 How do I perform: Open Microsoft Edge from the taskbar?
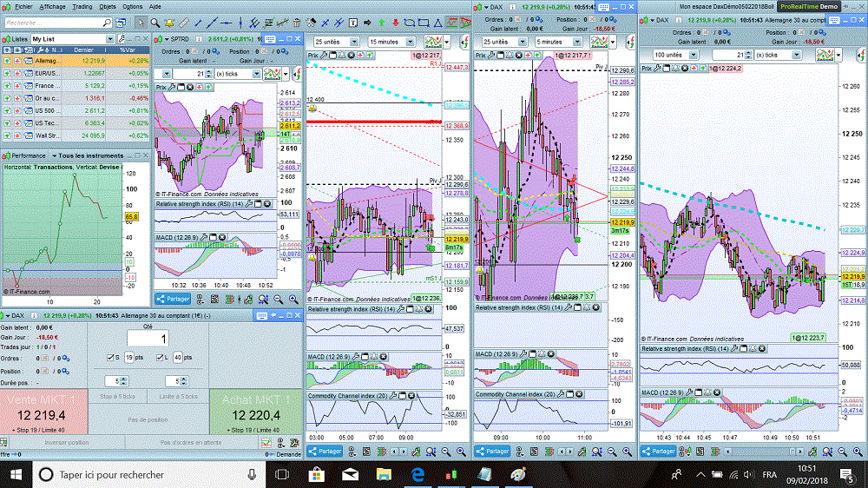tap(418, 475)
